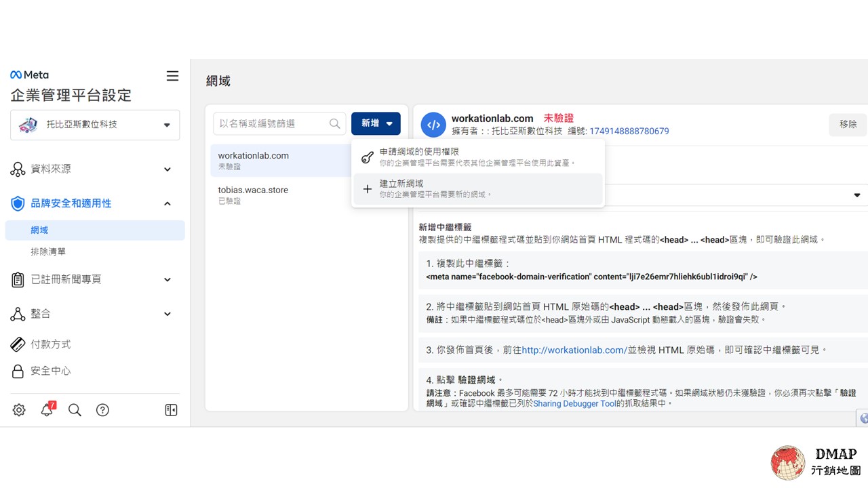The height and width of the screenshot is (488, 868).
Task: Click the 安全中心 lock icon
Action: pos(18,371)
